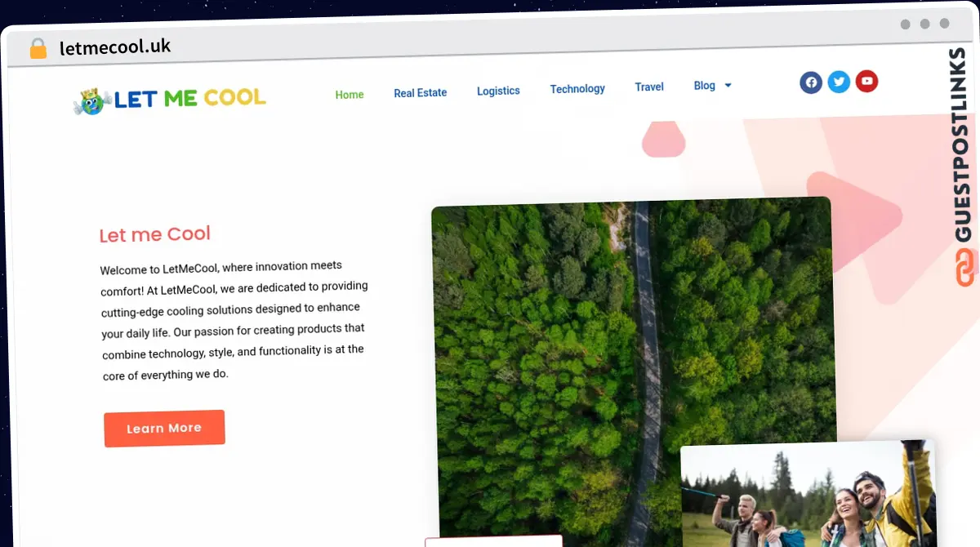Click the Let Me Cool globe logo

pos(91,102)
